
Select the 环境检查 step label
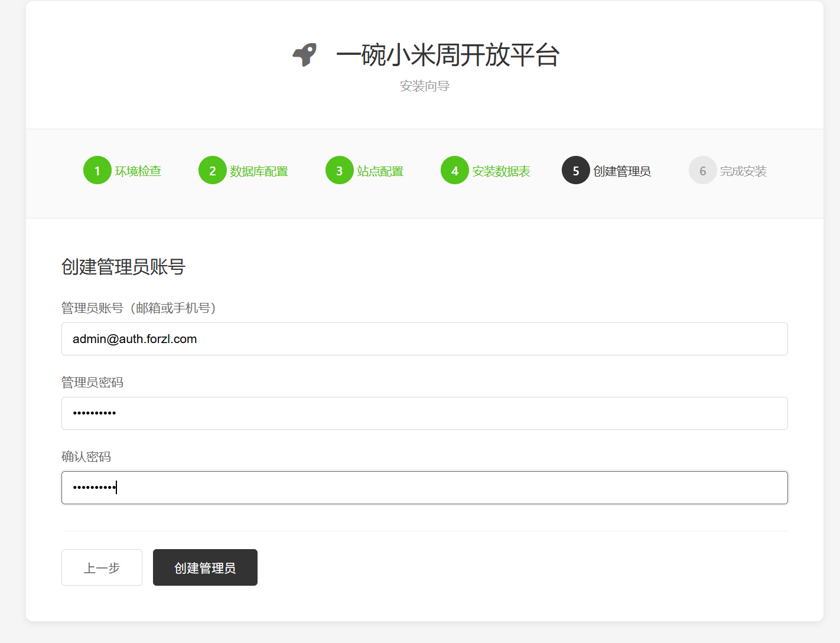tap(138, 171)
